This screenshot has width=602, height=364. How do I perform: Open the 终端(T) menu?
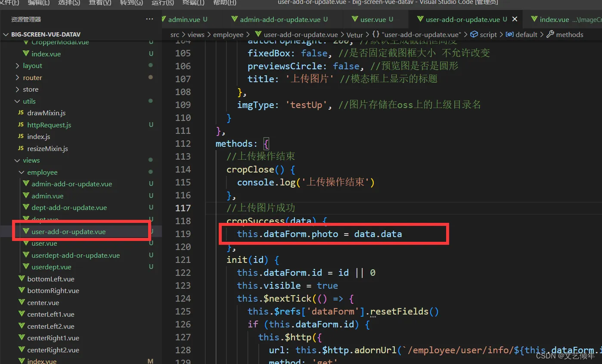(x=193, y=2)
